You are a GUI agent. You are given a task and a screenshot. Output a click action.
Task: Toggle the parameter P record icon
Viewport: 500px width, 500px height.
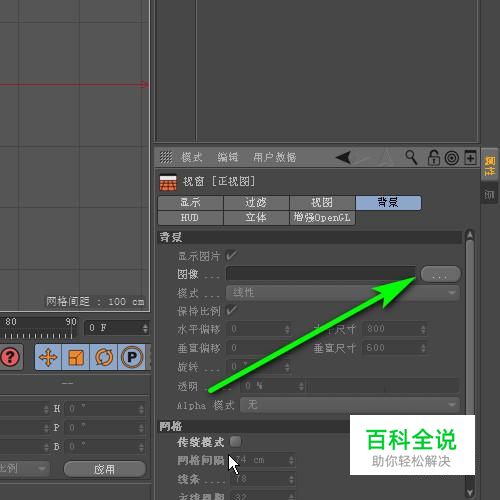[132, 357]
